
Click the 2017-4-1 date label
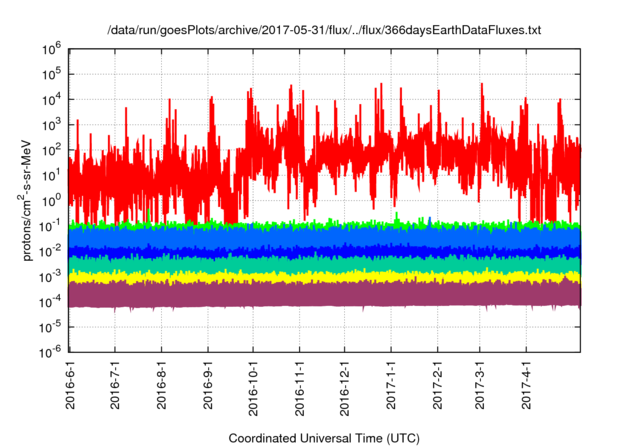click(526, 384)
